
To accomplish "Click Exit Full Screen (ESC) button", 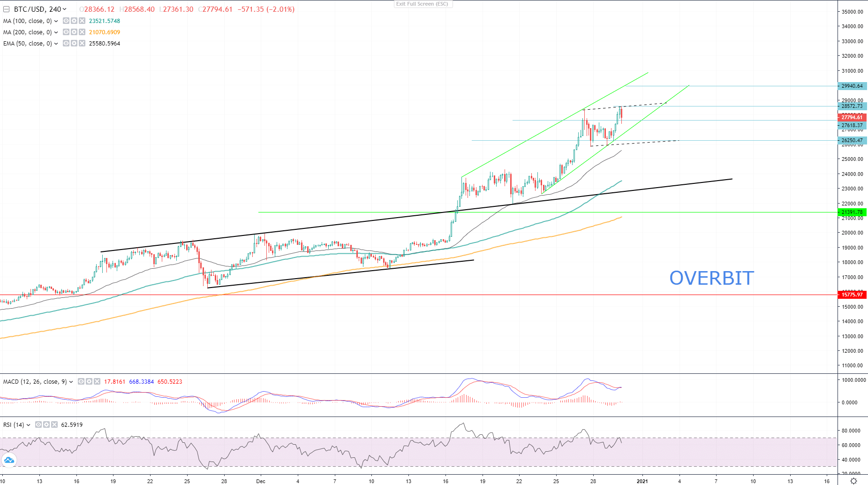I will (423, 4).
